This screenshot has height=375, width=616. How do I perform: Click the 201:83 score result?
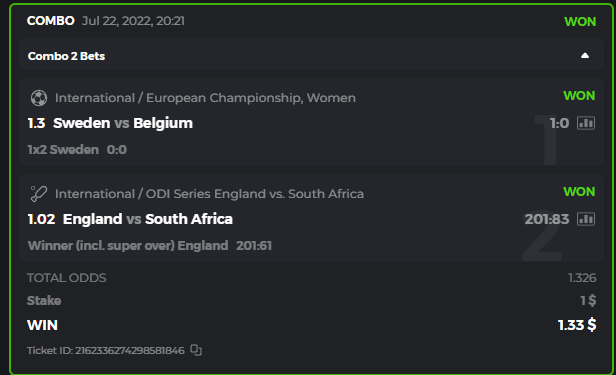[547, 219]
